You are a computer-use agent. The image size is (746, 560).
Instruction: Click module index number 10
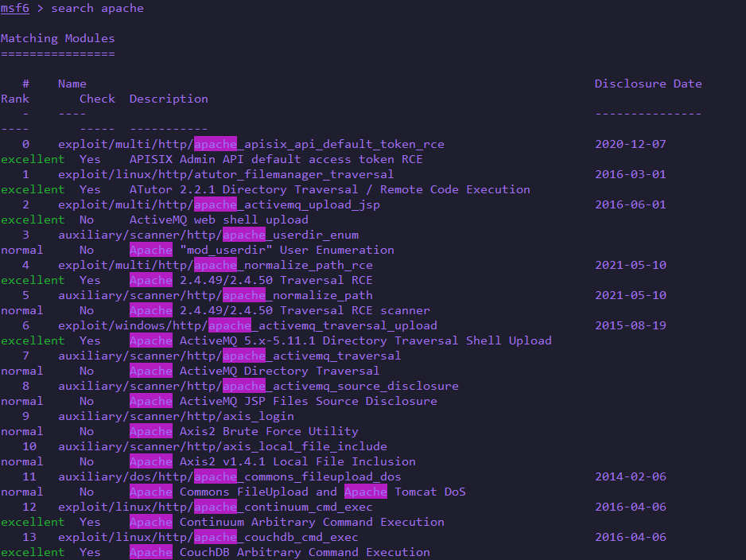click(29, 446)
